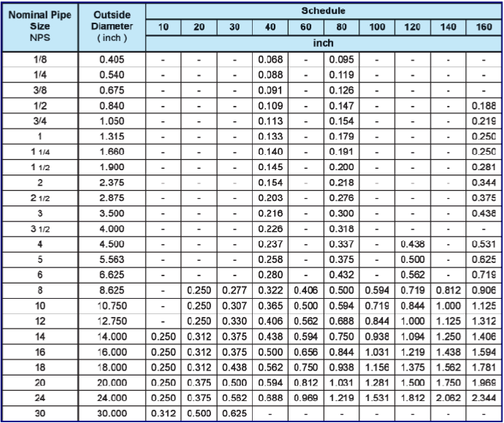This screenshot has height=423, width=504.
Task: Click wall thickness '2.344' in NPS 24 row
Action: pyautogui.click(x=484, y=398)
